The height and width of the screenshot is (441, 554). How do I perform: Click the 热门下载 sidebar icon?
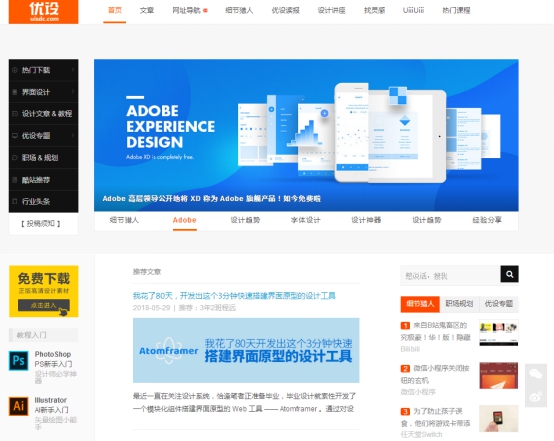(15, 70)
